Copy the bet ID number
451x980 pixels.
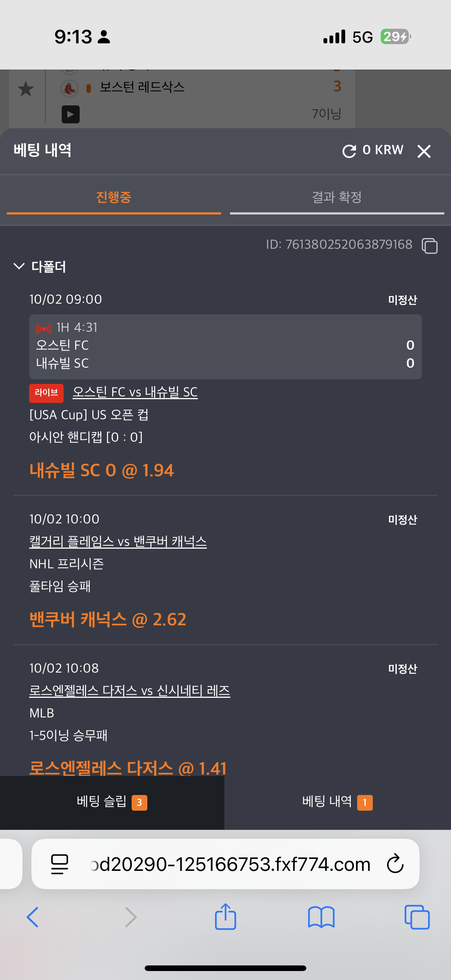tap(429, 246)
